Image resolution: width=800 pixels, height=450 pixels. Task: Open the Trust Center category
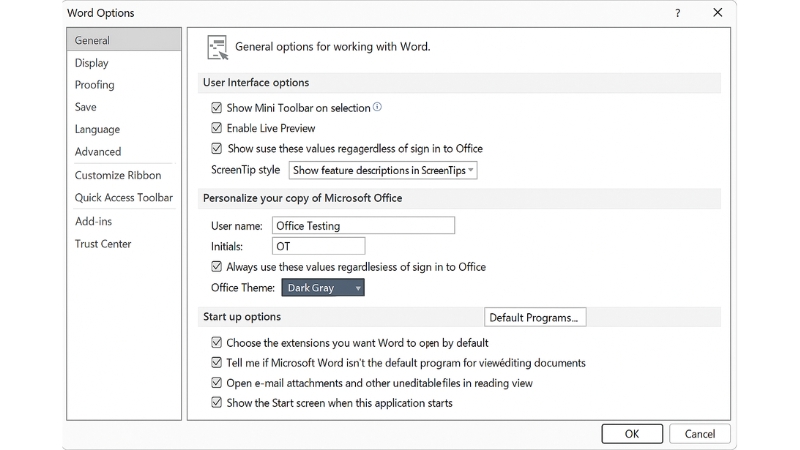(103, 244)
